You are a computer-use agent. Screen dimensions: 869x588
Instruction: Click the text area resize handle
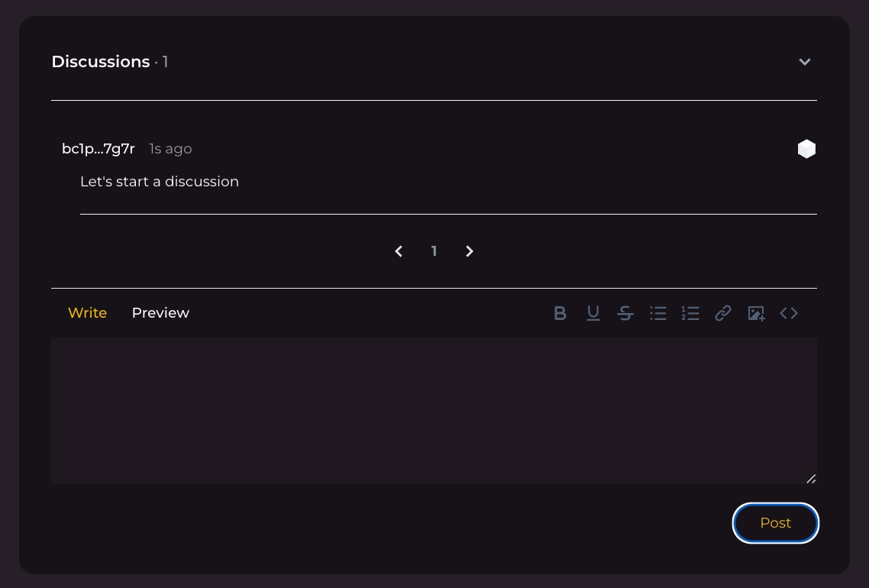point(811,479)
